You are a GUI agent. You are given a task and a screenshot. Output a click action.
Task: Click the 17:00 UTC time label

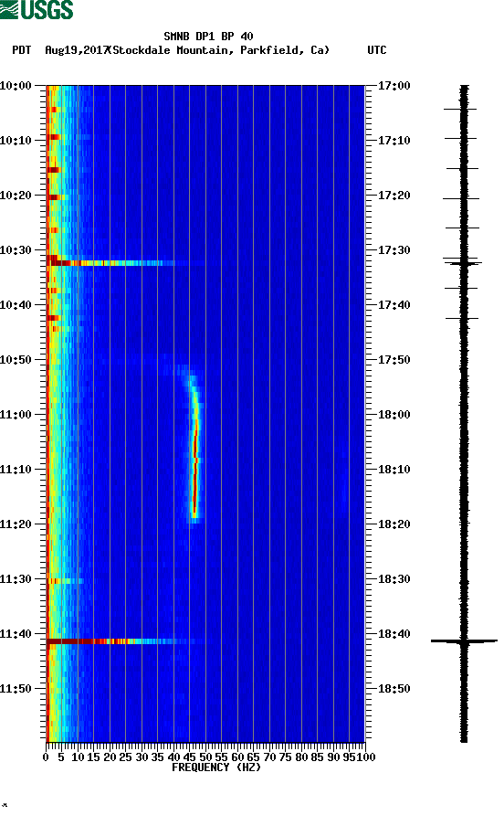click(394, 85)
